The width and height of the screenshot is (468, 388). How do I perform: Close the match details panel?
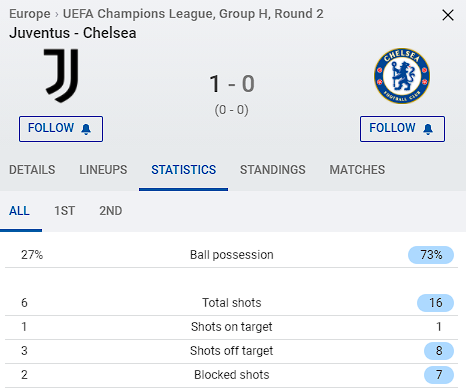click(448, 15)
